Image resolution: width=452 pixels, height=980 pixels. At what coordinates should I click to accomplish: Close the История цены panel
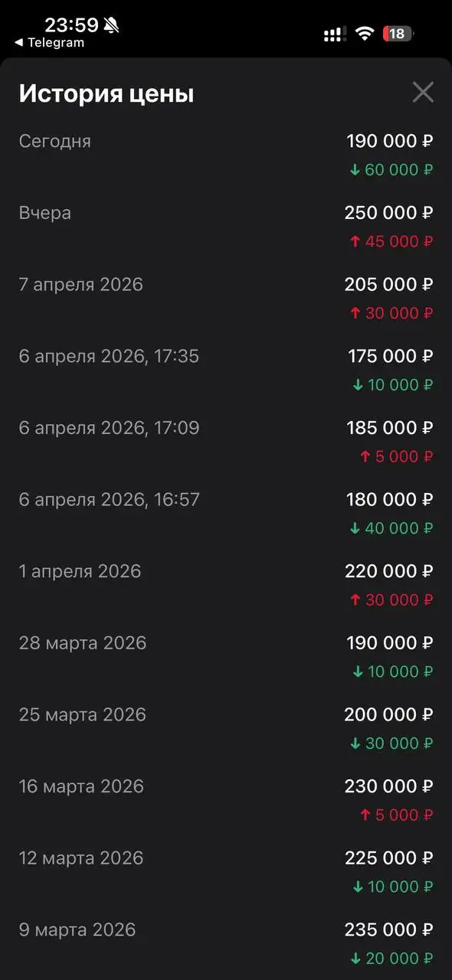coord(423,92)
